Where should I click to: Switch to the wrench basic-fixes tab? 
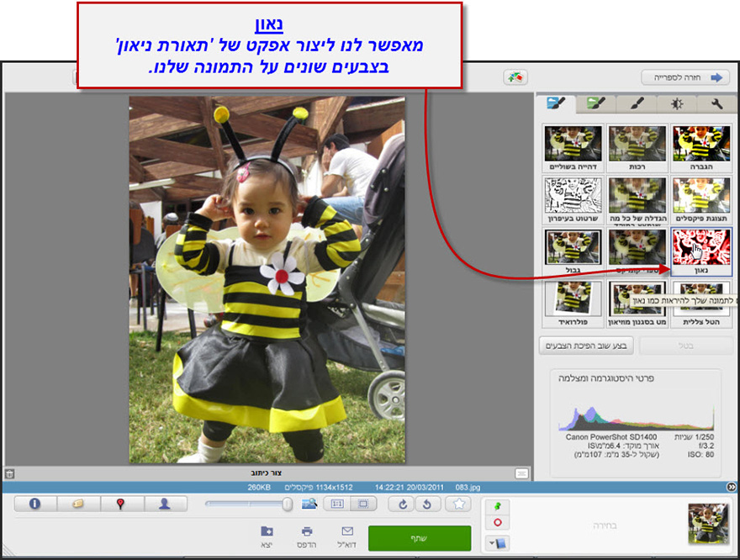pos(719,104)
